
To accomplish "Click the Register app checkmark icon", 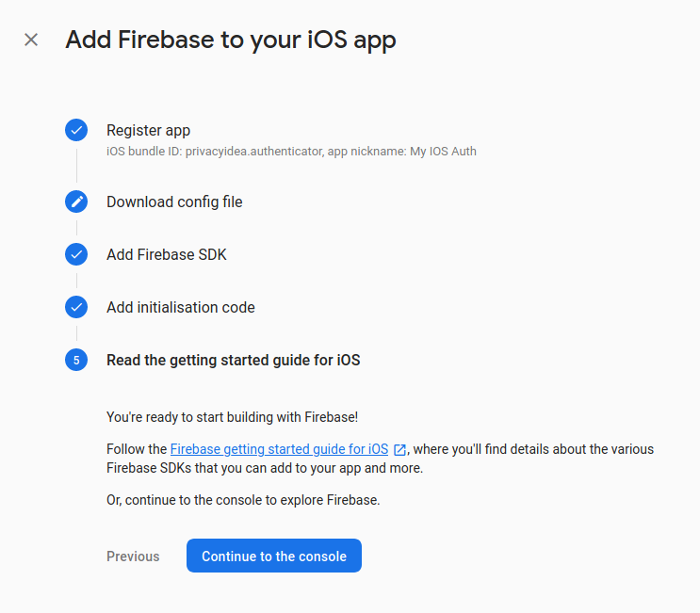I will 76,130.
